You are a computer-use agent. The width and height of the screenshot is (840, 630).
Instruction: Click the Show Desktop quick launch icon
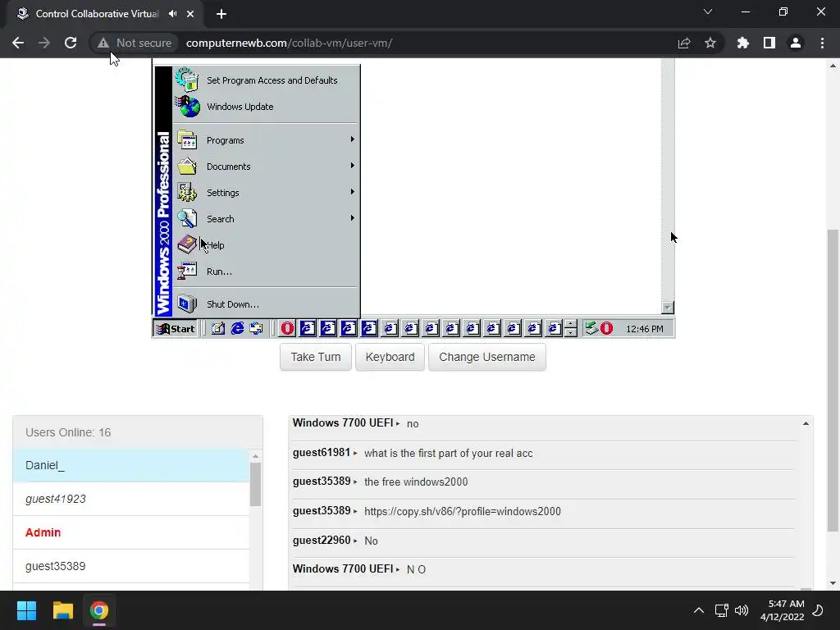pyautogui.click(x=217, y=328)
